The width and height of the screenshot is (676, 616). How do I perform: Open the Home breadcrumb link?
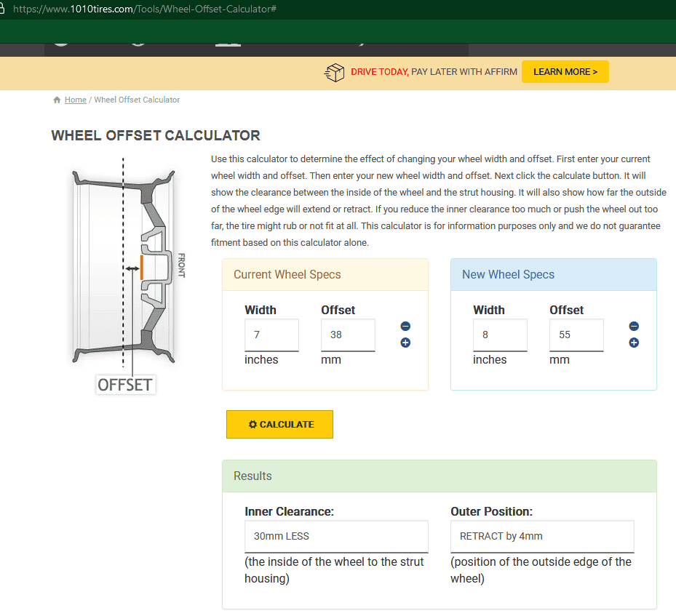tap(76, 100)
